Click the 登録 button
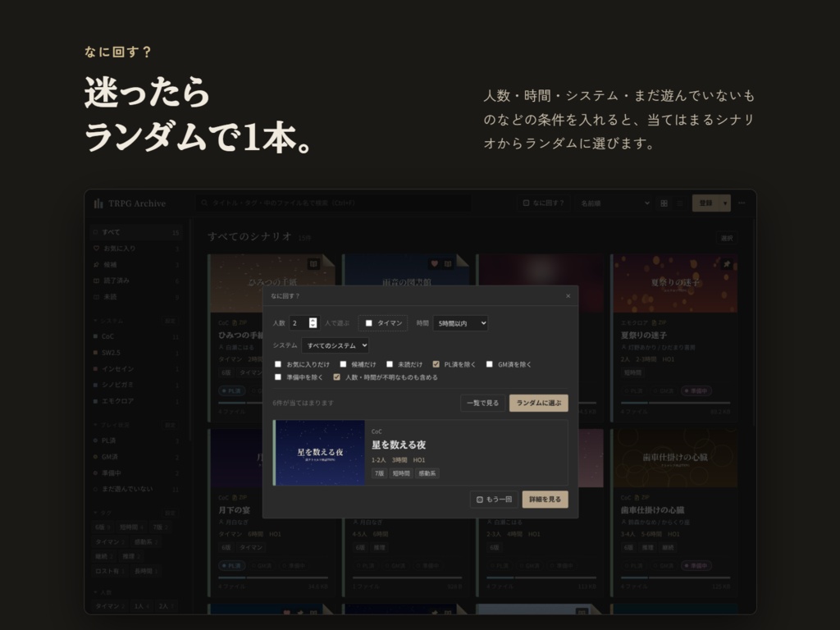840x630 pixels. coord(705,203)
